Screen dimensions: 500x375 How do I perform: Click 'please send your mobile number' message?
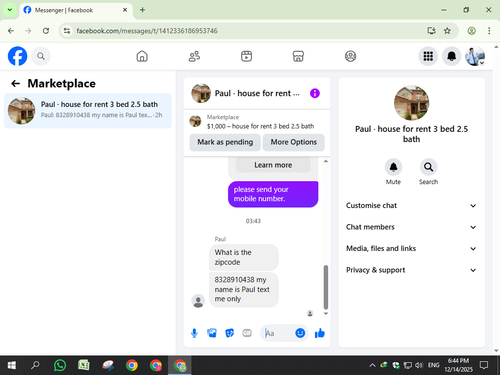tap(273, 194)
